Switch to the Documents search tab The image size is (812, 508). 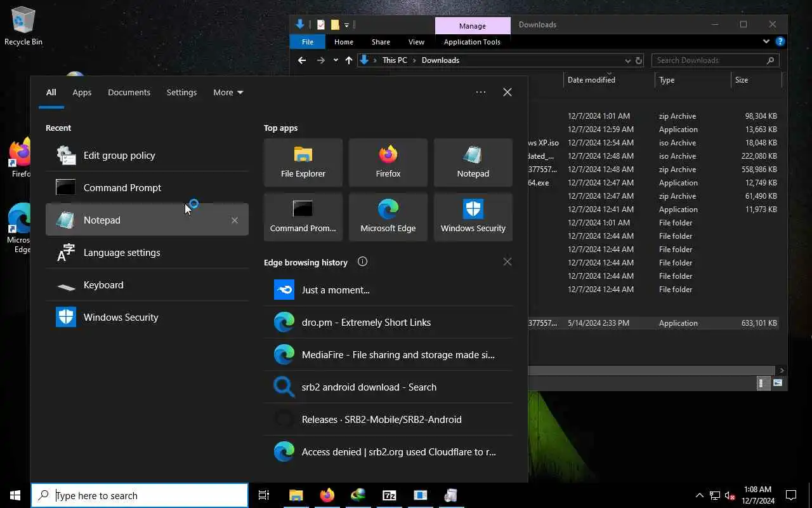129,92
